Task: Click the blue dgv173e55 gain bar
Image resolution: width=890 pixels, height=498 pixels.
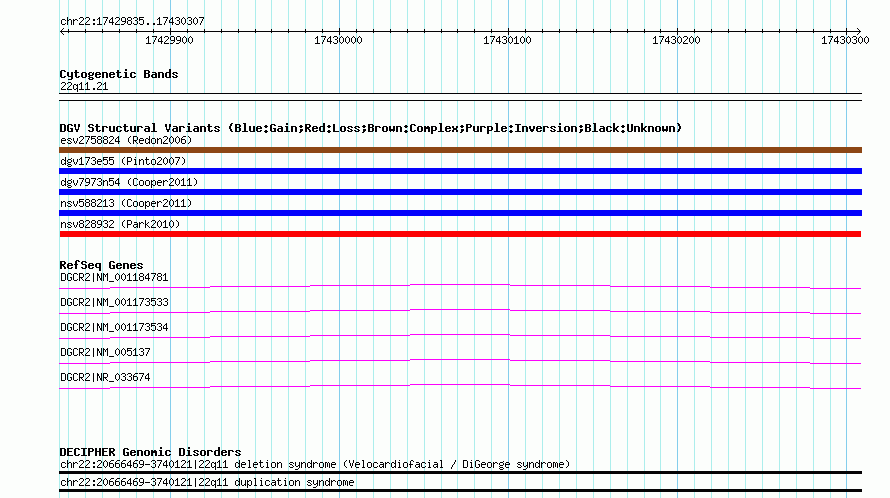Action: point(460,171)
